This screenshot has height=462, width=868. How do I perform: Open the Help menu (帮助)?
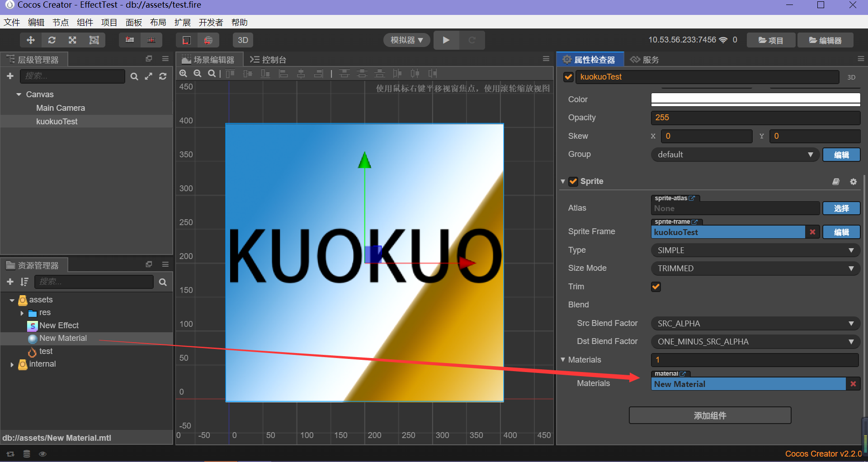coord(239,22)
